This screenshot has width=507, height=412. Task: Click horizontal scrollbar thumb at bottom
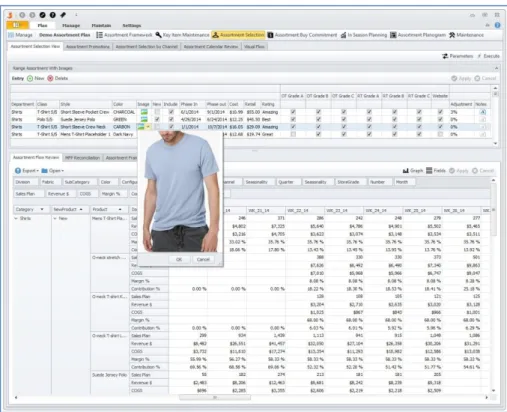[215, 397]
